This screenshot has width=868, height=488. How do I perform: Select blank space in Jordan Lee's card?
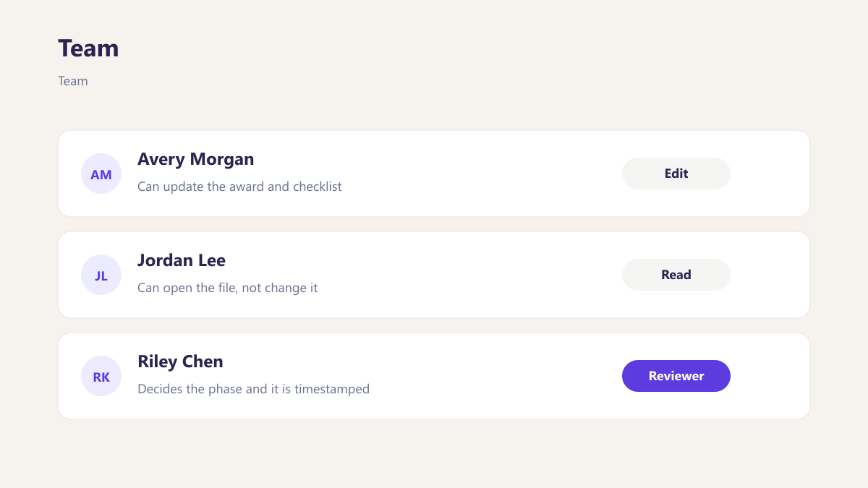coord(470,275)
